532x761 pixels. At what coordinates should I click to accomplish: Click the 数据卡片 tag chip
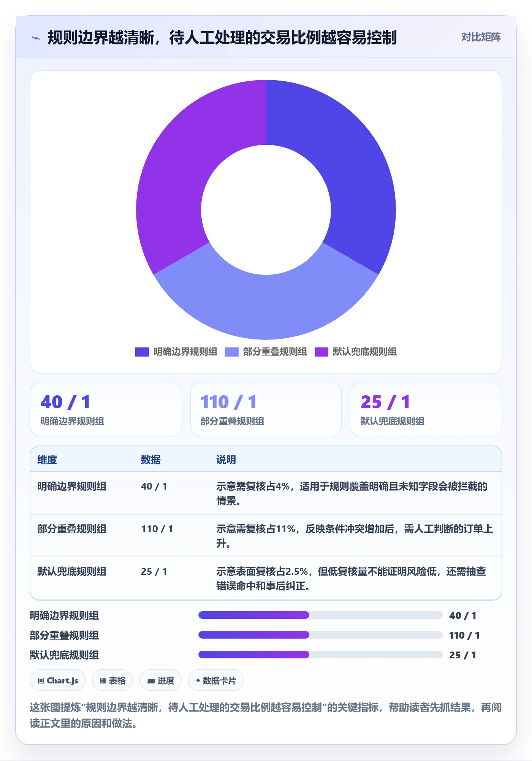[x=216, y=680]
